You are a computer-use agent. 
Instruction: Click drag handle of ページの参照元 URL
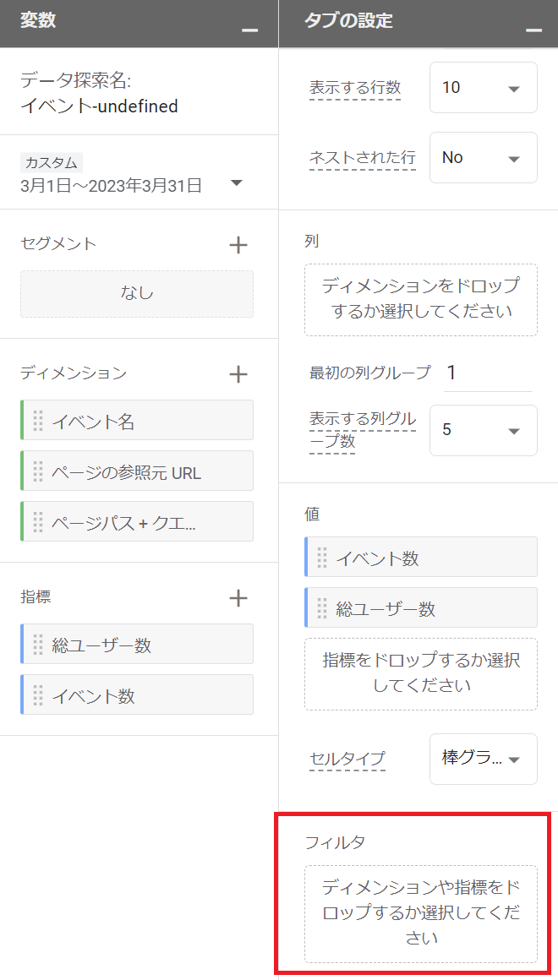point(37,471)
